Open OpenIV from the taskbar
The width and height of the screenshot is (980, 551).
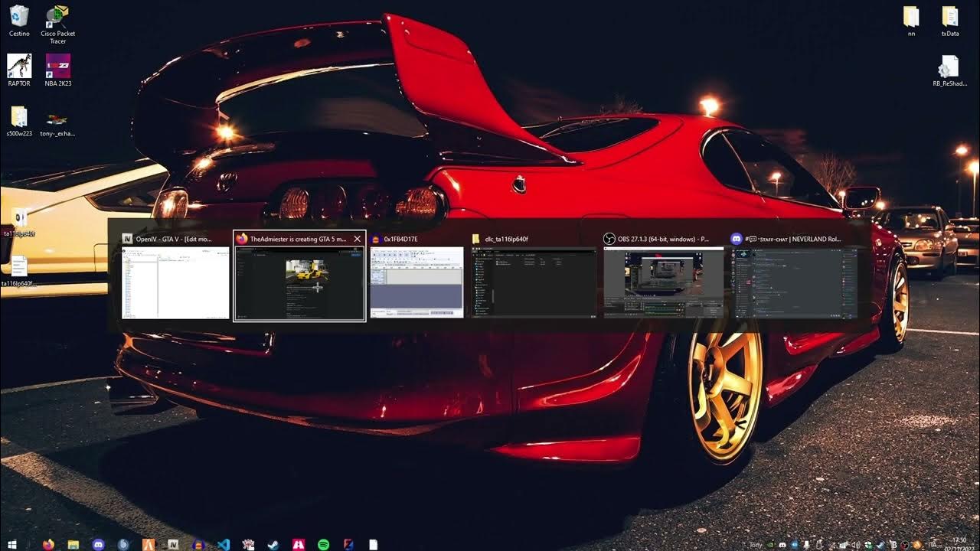click(173, 544)
